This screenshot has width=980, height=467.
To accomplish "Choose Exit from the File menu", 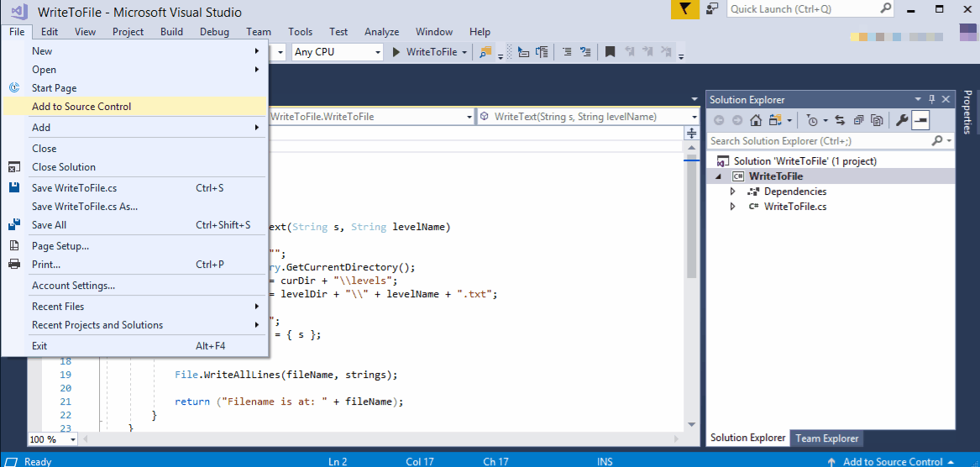I will point(134,346).
